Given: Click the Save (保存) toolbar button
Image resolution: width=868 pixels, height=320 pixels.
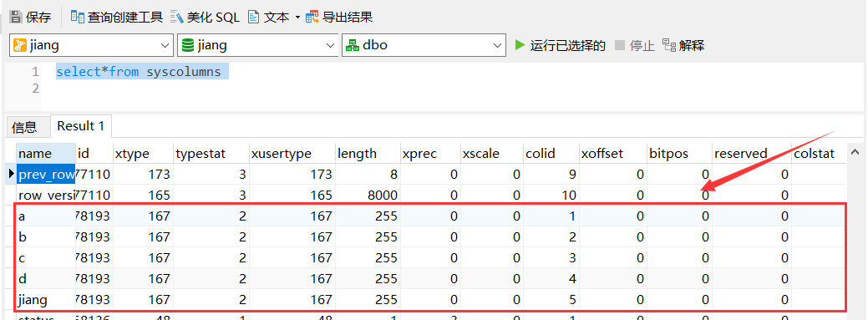Looking at the screenshot, I should pyautogui.click(x=31, y=18).
